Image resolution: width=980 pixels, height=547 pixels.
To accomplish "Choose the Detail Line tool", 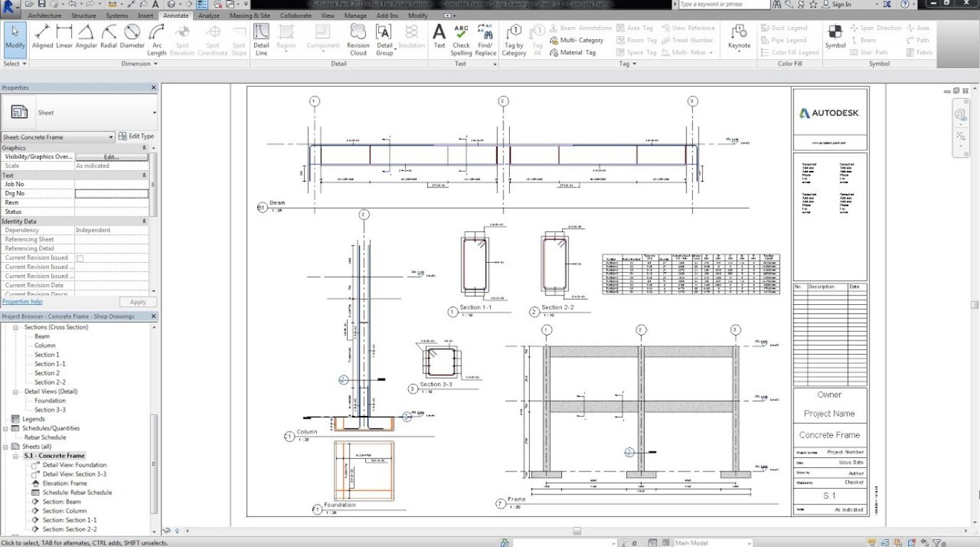I will coord(261,39).
